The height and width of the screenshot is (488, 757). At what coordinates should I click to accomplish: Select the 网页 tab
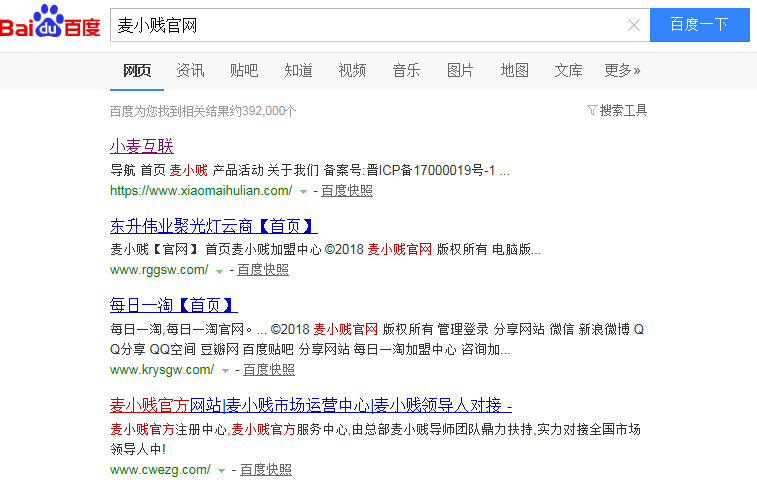pyautogui.click(x=137, y=70)
